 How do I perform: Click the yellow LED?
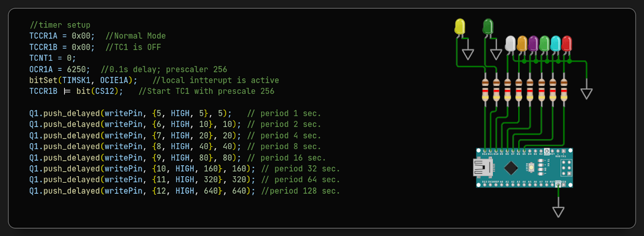coord(459,26)
